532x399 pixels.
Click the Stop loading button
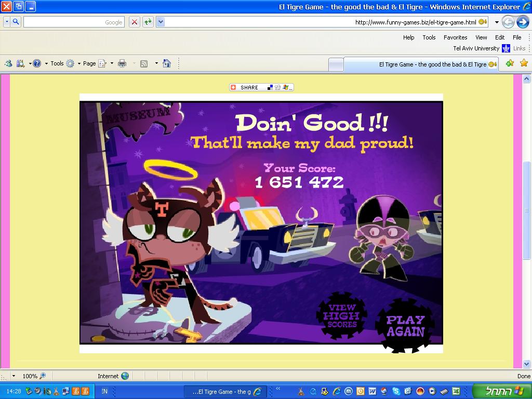135,22
